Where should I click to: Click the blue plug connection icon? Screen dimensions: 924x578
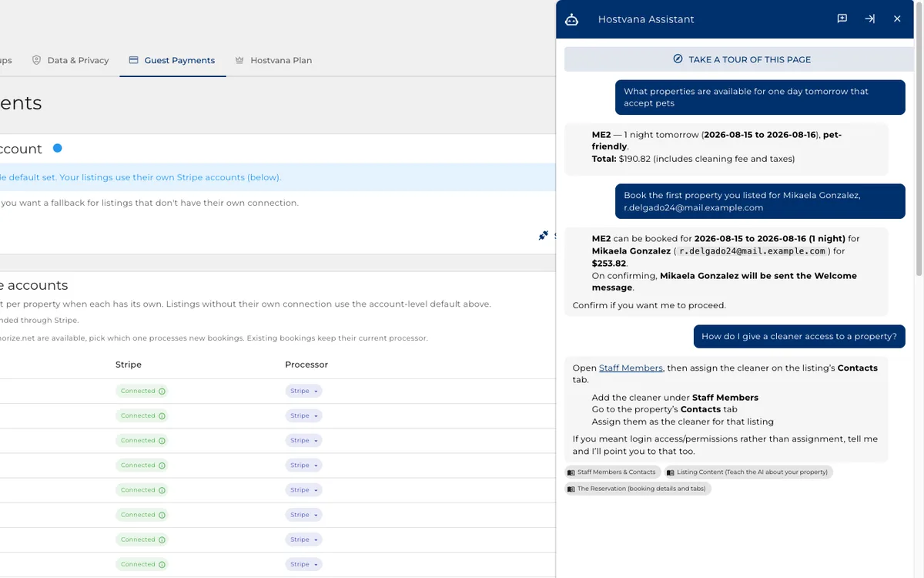pos(544,235)
